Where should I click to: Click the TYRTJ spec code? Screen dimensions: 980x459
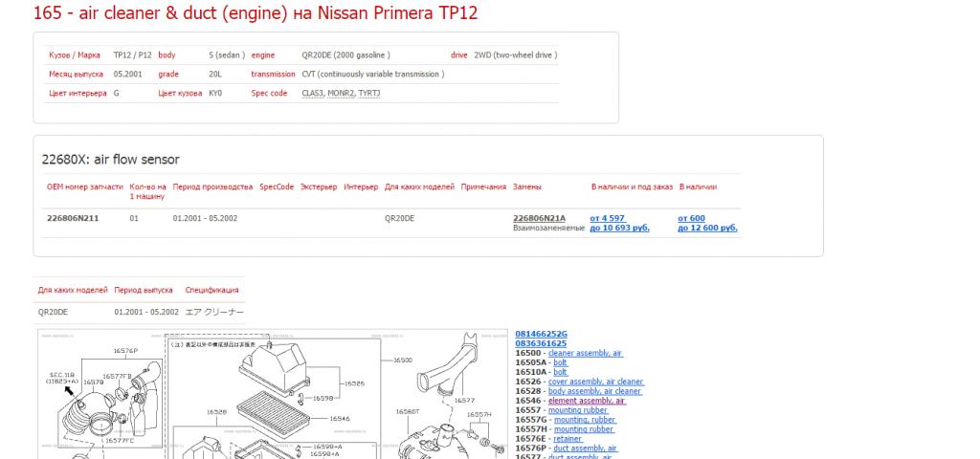tap(369, 93)
